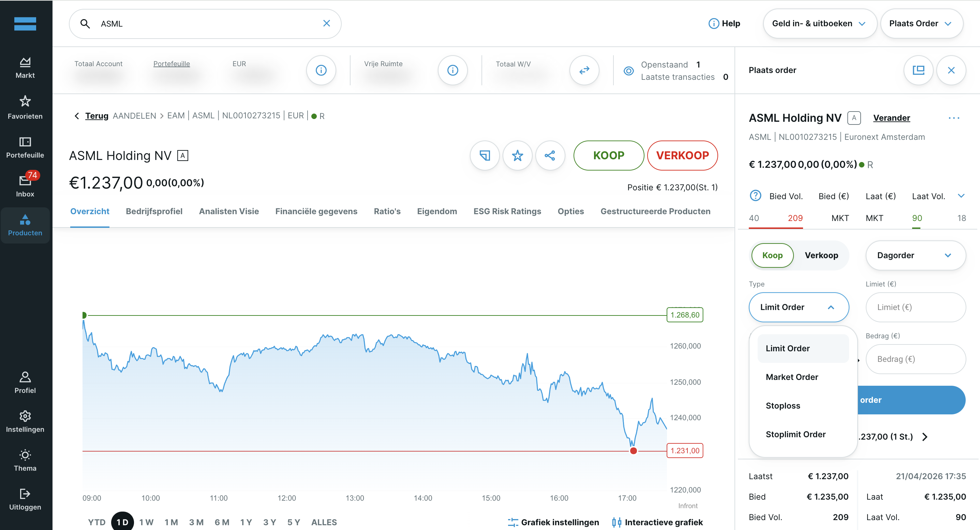The width and height of the screenshot is (980, 530).
Task: Open Markt in sidebar
Action: 25,68
